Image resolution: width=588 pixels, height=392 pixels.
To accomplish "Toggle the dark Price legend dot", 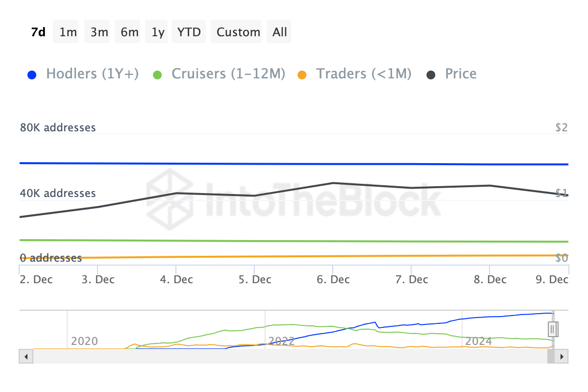I will click(431, 75).
